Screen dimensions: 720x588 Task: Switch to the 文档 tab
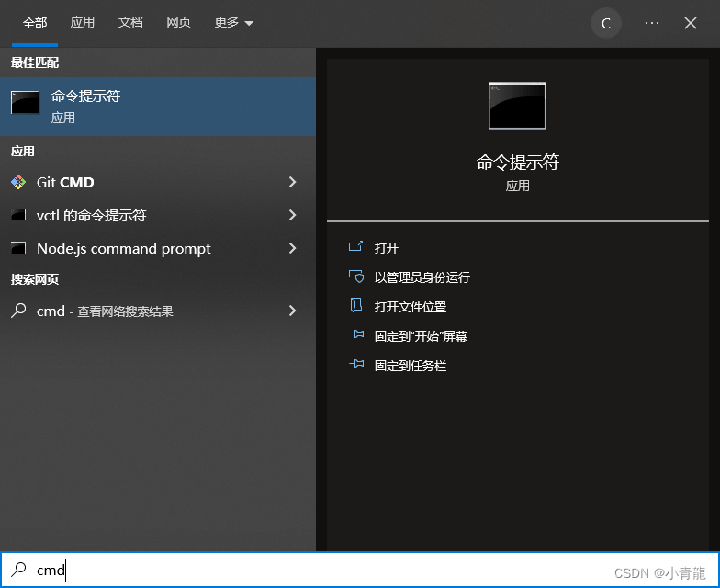[130, 22]
